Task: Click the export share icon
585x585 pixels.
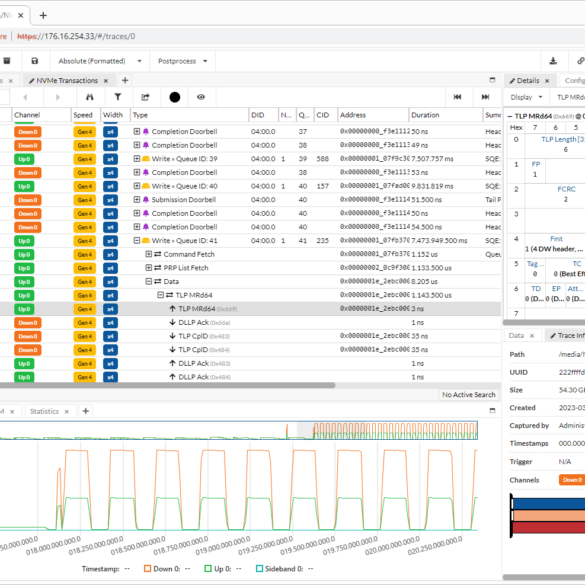Action: click(x=145, y=97)
